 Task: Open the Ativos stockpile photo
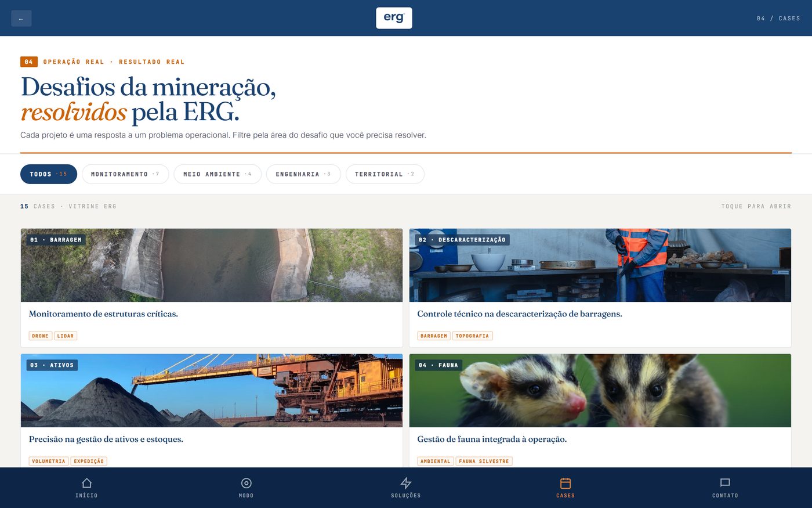tap(212, 391)
